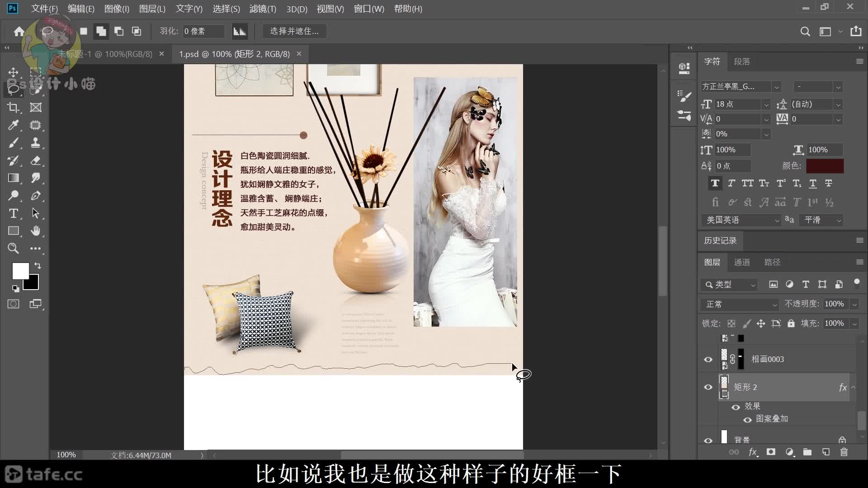868x488 pixels.
Task: Delete layer with trash icon
Action: (x=844, y=452)
